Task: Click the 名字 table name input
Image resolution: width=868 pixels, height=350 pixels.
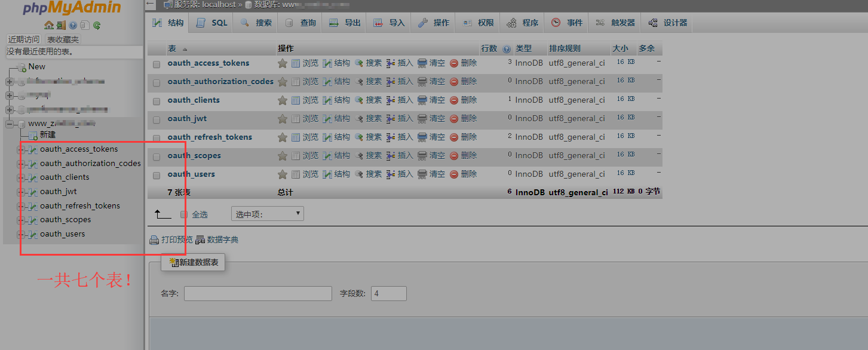Action: (x=258, y=293)
